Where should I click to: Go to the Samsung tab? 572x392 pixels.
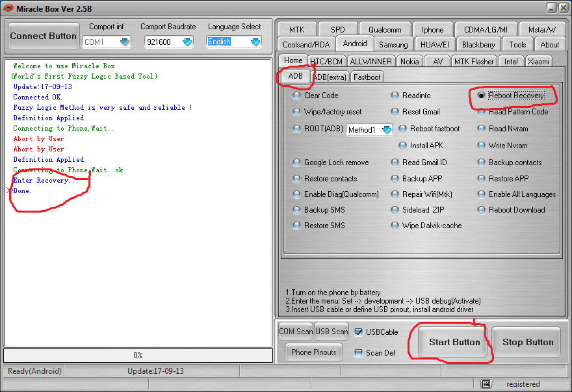click(x=393, y=44)
